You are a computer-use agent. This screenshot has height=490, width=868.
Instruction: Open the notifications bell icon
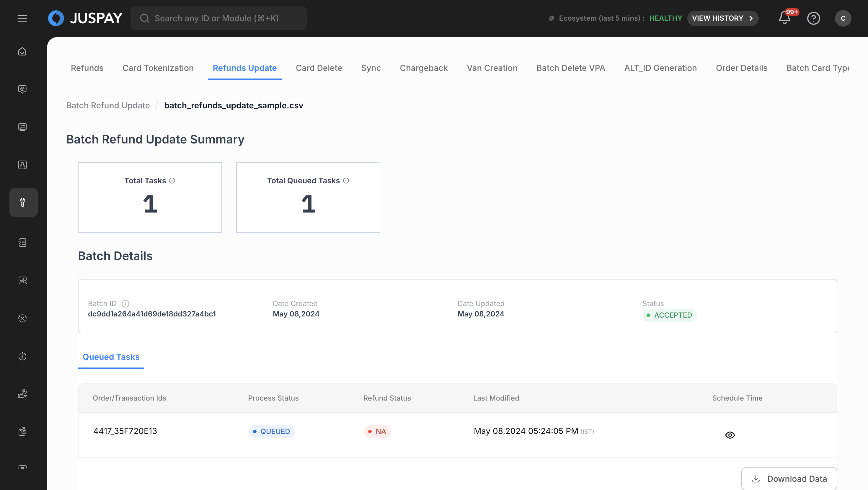click(x=785, y=18)
